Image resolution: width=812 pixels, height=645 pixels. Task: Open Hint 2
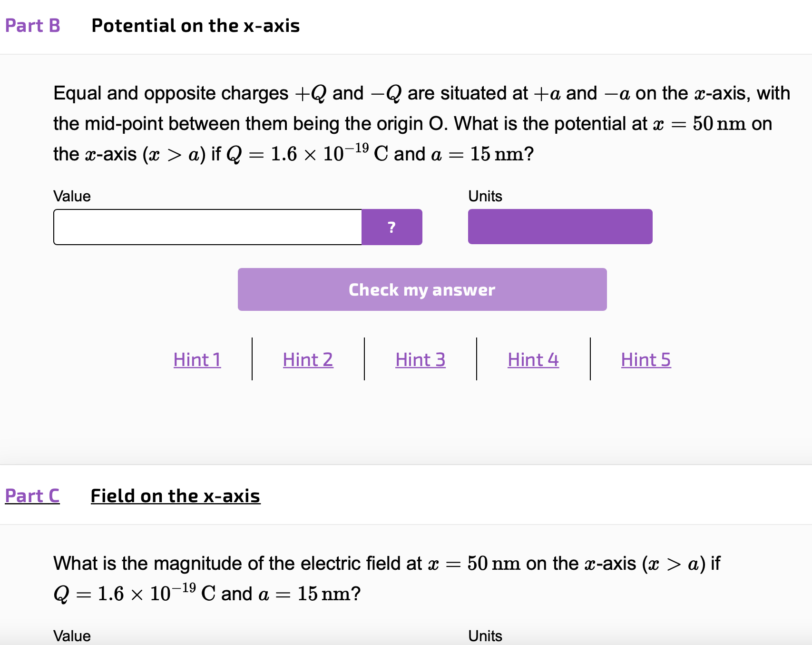pos(307,360)
